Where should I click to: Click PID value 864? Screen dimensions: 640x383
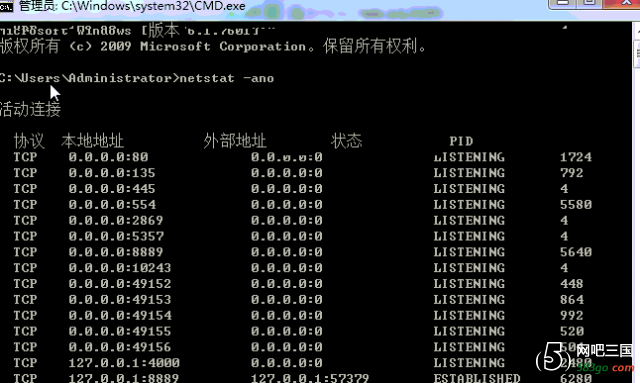(571, 300)
